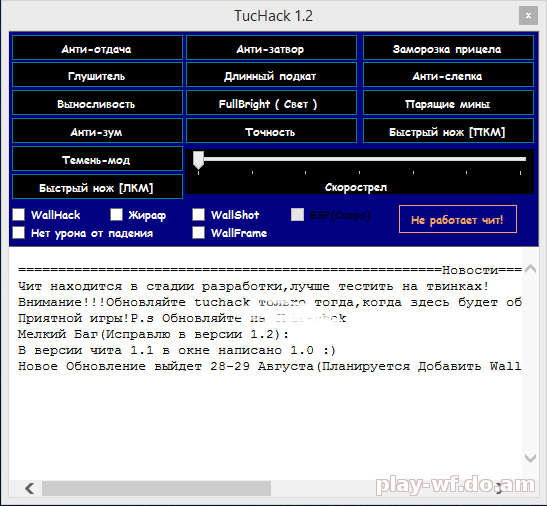Click the horizontal scroll left arrow
This screenshot has width=547, height=506.
coord(30,488)
